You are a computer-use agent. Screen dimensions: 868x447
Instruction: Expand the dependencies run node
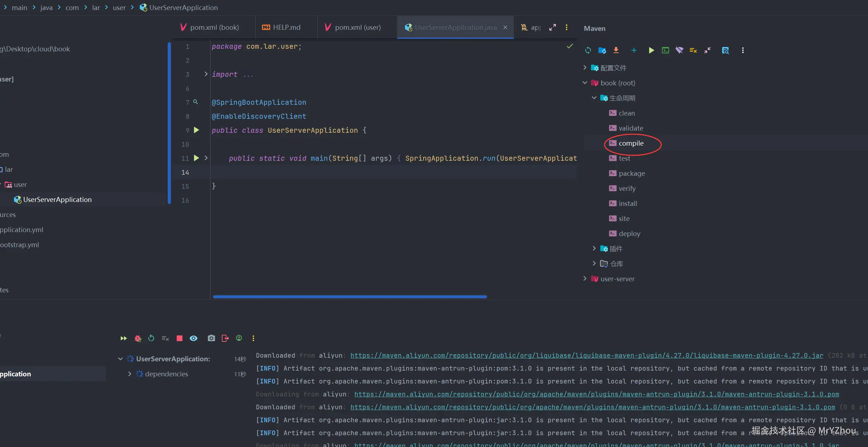click(x=130, y=374)
